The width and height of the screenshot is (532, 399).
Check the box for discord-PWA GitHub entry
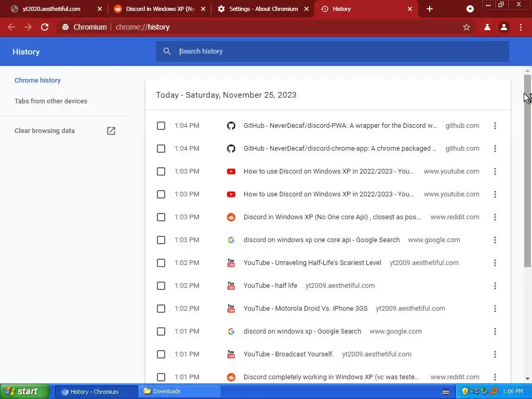coord(161,126)
